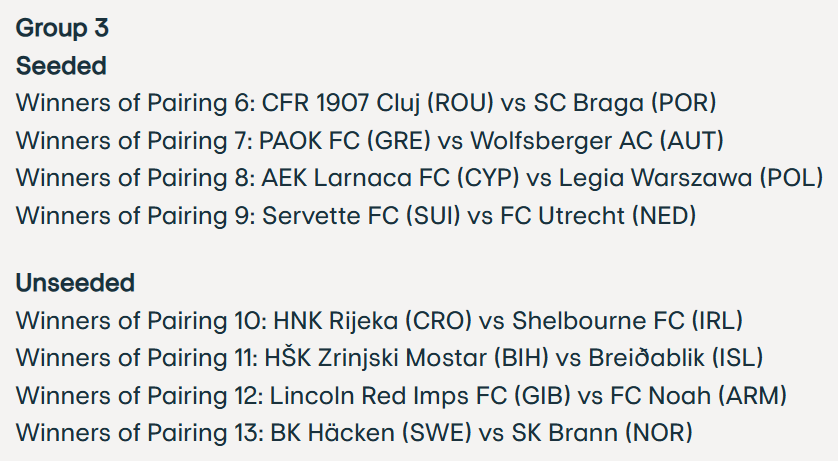This screenshot has height=461, width=838.
Task: Select the Seeded subheading
Action: coord(61,66)
